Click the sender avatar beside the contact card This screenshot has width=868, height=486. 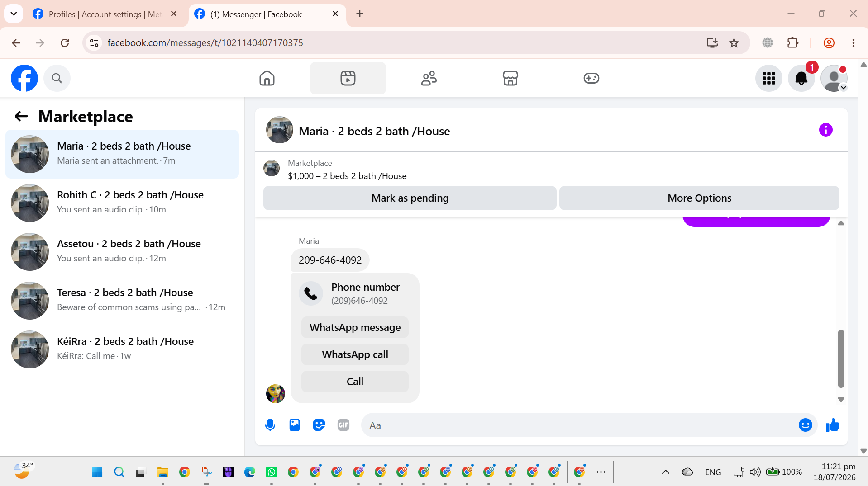click(x=275, y=394)
